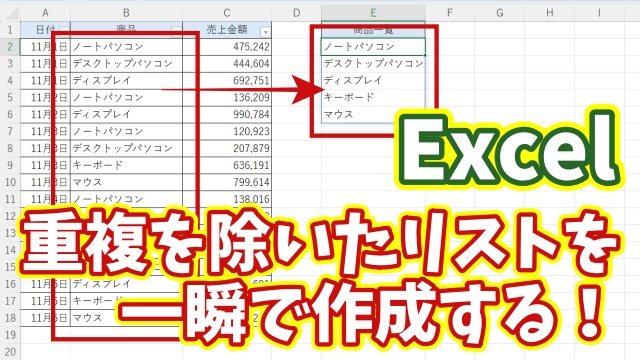Select column B header
This screenshot has width=640, height=360.
[126, 13]
